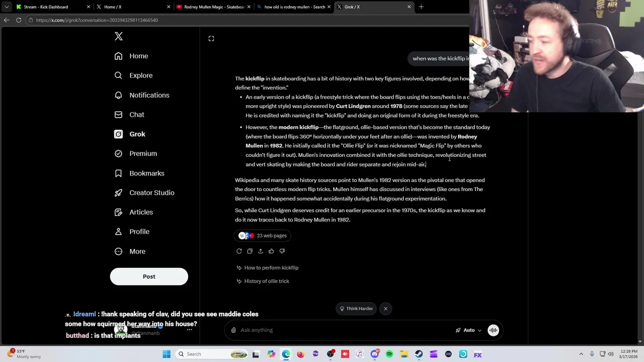Open Firefox from taskbar
Viewport: 644px width, 362px height.
300,354
